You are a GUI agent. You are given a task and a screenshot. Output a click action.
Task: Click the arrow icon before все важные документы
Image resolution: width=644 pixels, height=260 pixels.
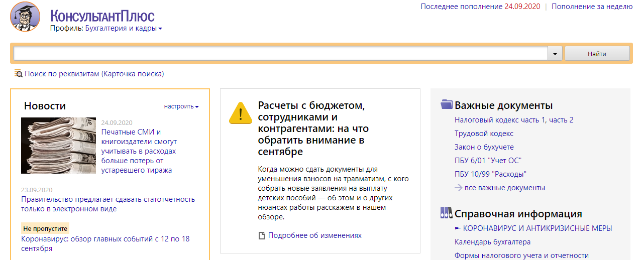(x=458, y=188)
